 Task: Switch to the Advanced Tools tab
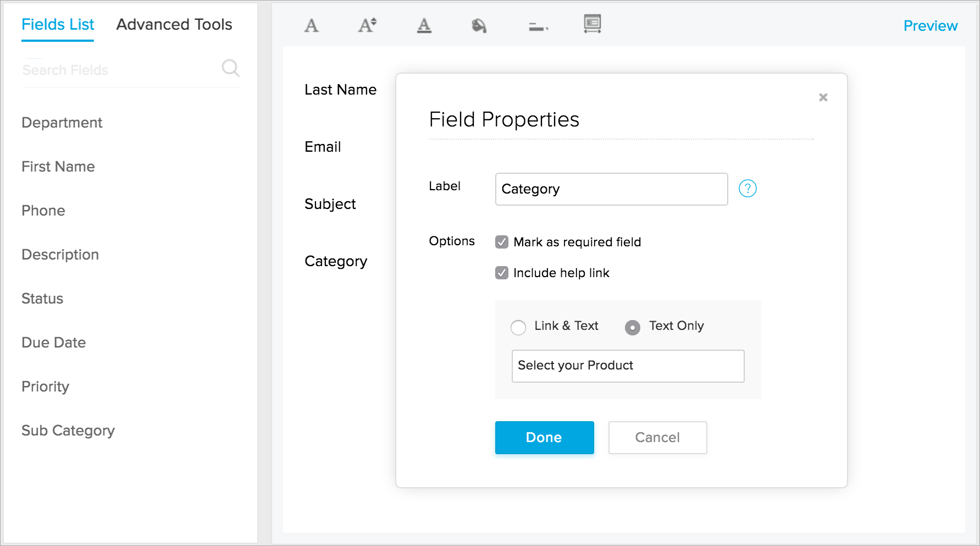pyautogui.click(x=174, y=24)
